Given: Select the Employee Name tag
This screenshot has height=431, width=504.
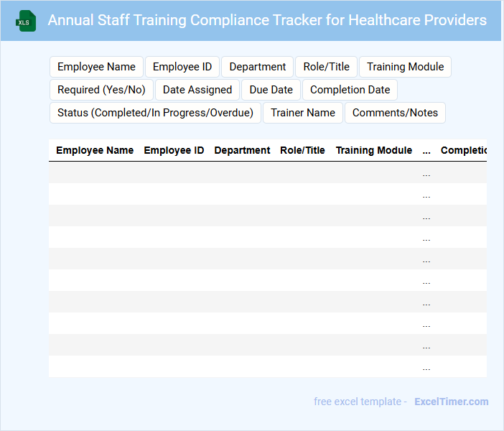Looking at the screenshot, I should pos(96,67).
